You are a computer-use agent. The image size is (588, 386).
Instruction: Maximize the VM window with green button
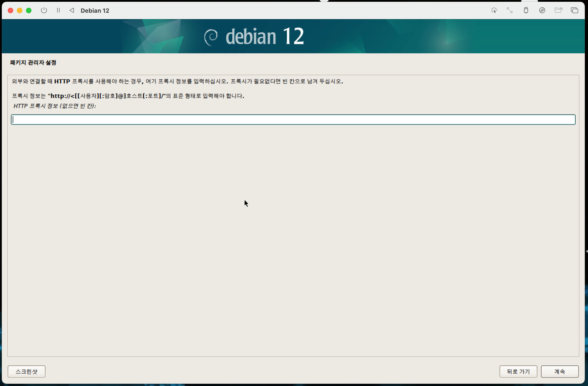point(29,10)
